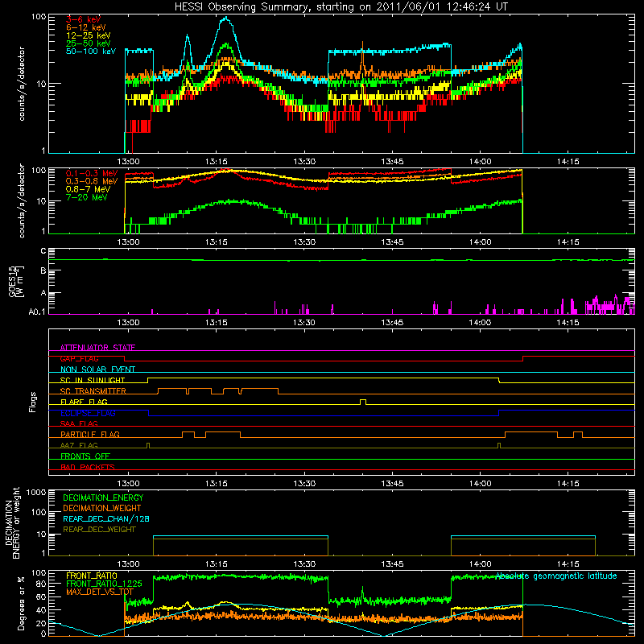Click the FRONT_RATIO legend label

[92, 576]
